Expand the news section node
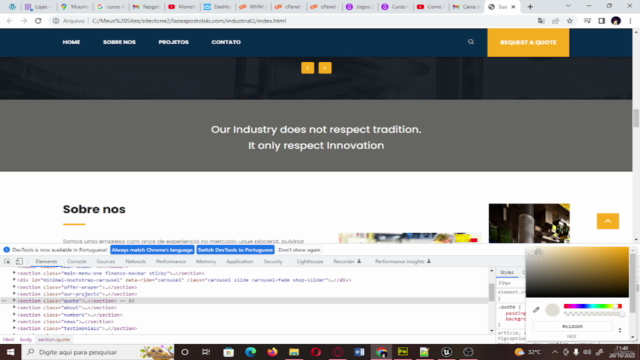Viewport: 640px width, 360px height. pyautogui.click(x=14, y=321)
